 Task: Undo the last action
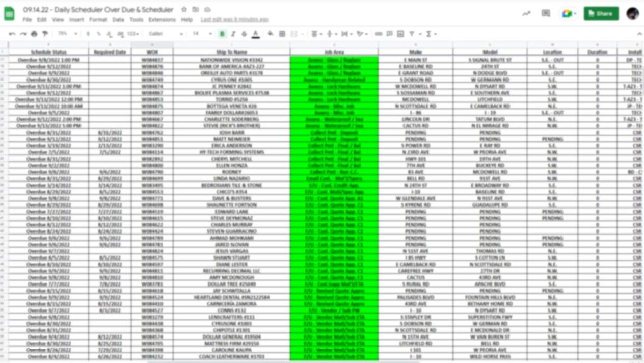(12, 34)
